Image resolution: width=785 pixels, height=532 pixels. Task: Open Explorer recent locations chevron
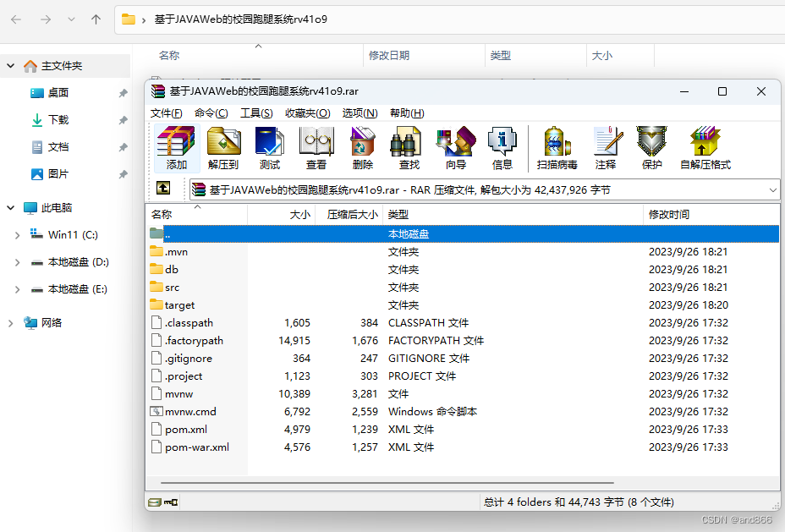tap(71, 19)
